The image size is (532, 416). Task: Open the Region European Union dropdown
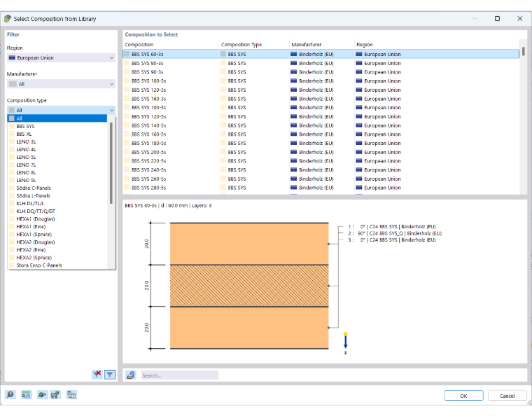point(61,57)
